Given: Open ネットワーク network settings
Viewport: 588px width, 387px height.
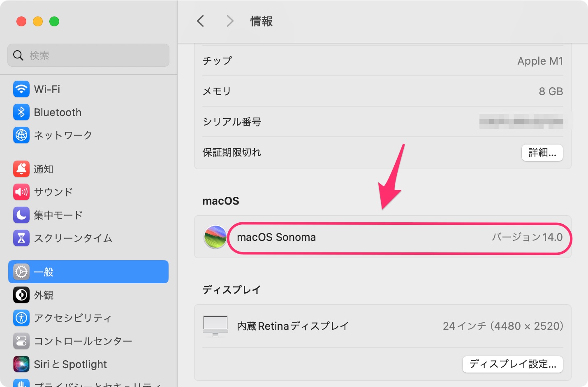Looking at the screenshot, I should [x=88, y=135].
